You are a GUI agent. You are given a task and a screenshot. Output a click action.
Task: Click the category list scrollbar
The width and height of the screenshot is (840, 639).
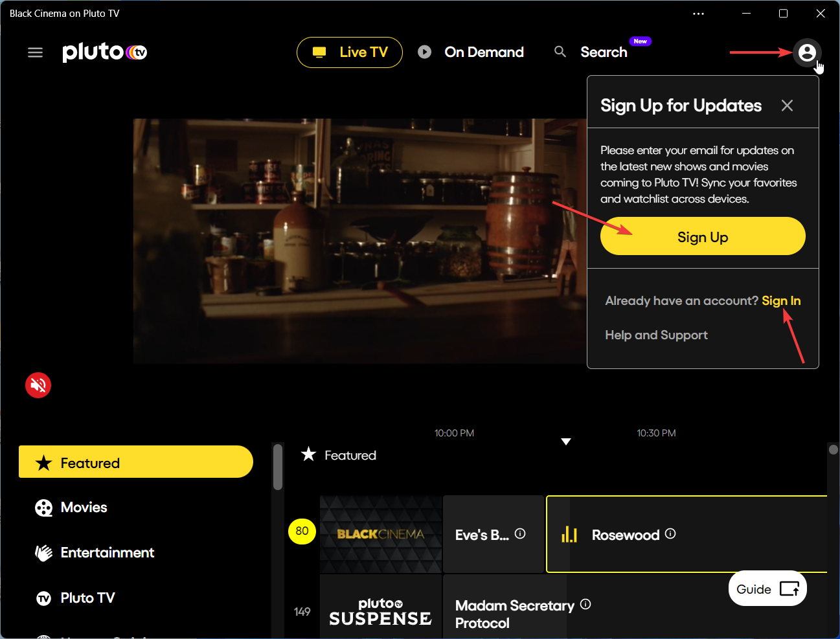coord(278,467)
